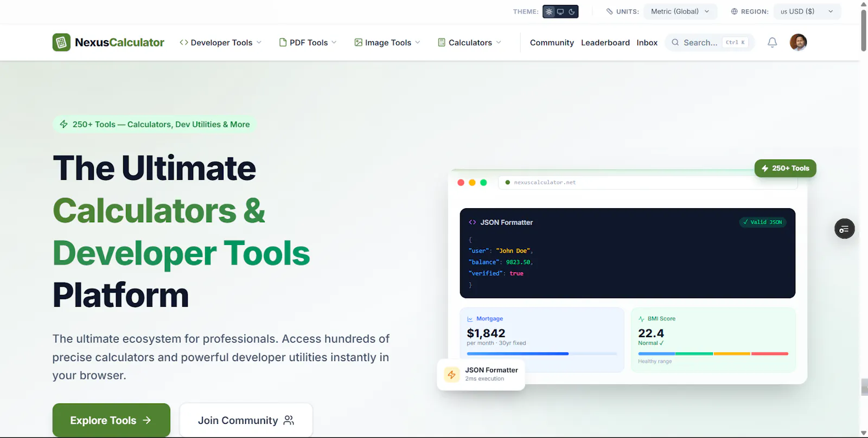Click the NexusCalculator logo icon
This screenshot has width=868, height=438.
[x=61, y=42]
